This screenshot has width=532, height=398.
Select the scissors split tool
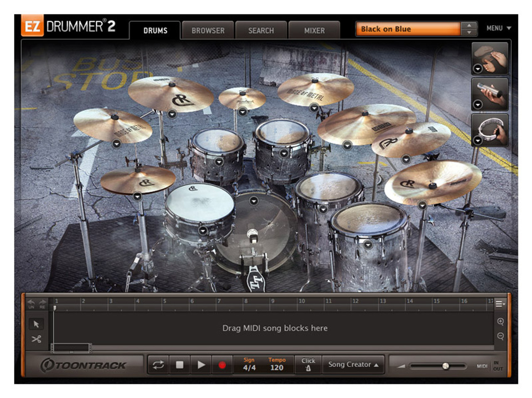pos(36,339)
